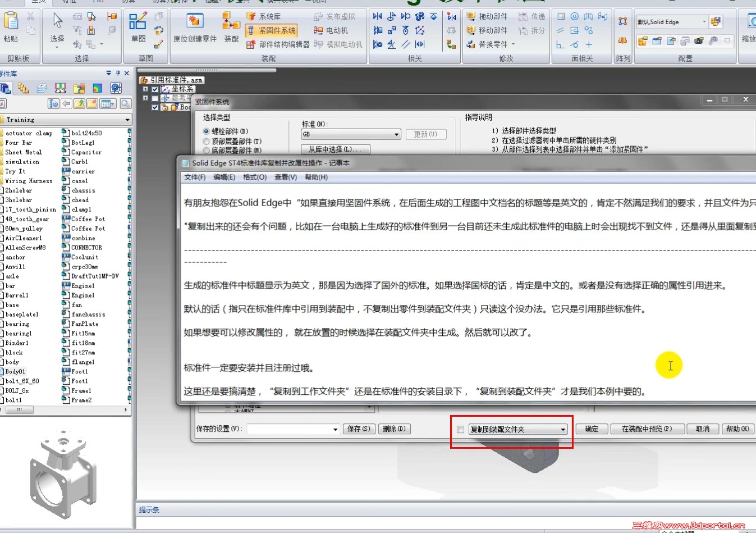Viewport: 756px width, 533px height.
Task: Select the bolt24x50 part file
Action: coord(82,133)
